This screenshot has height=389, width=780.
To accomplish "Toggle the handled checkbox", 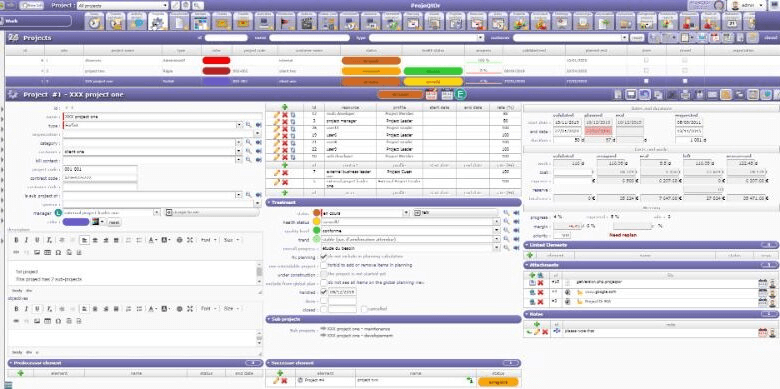I will point(324,292).
